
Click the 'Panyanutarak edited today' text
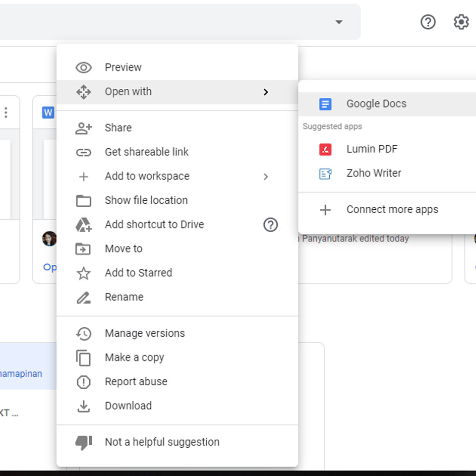click(x=355, y=239)
